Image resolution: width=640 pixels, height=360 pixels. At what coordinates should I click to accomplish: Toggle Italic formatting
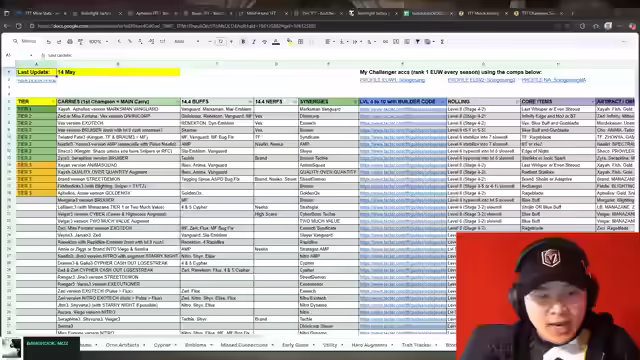[x=254, y=42]
